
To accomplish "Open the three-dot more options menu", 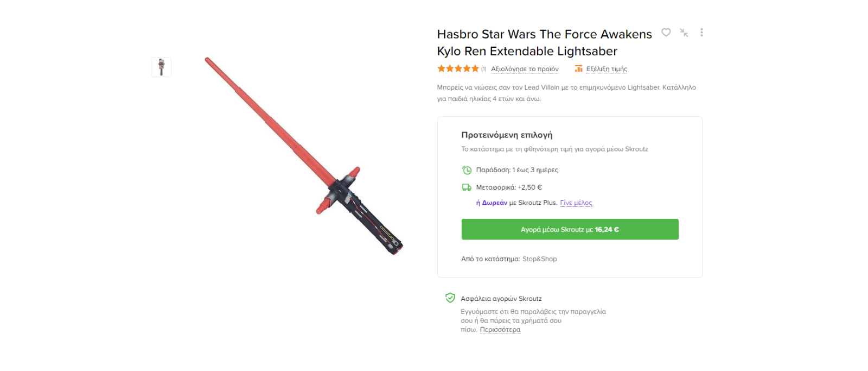I will 701,33.
